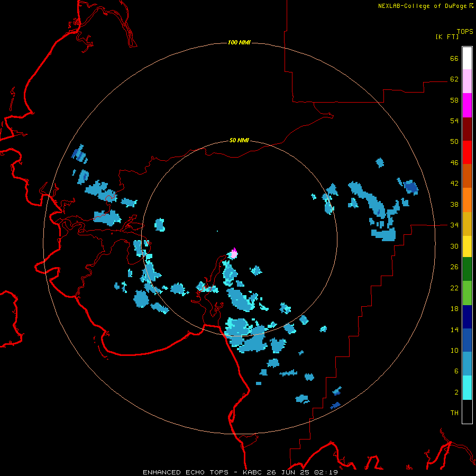Click the light green swatch beside 22

[x=467, y=293]
